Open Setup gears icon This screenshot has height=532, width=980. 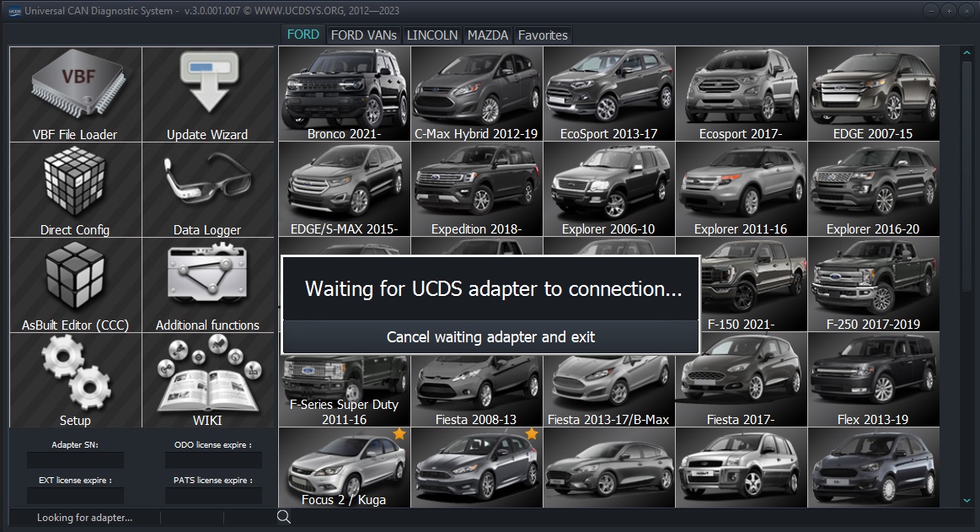click(x=75, y=379)
